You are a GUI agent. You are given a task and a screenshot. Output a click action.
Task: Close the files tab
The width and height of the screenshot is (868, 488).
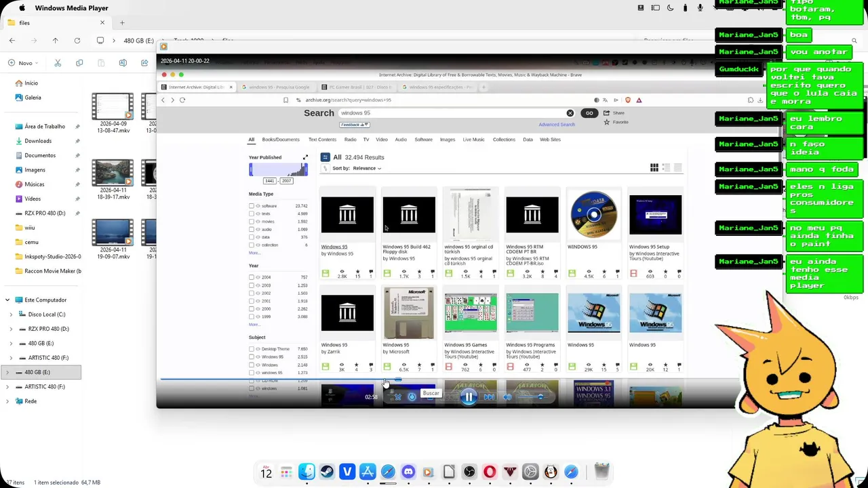click(x=102, y=22)
